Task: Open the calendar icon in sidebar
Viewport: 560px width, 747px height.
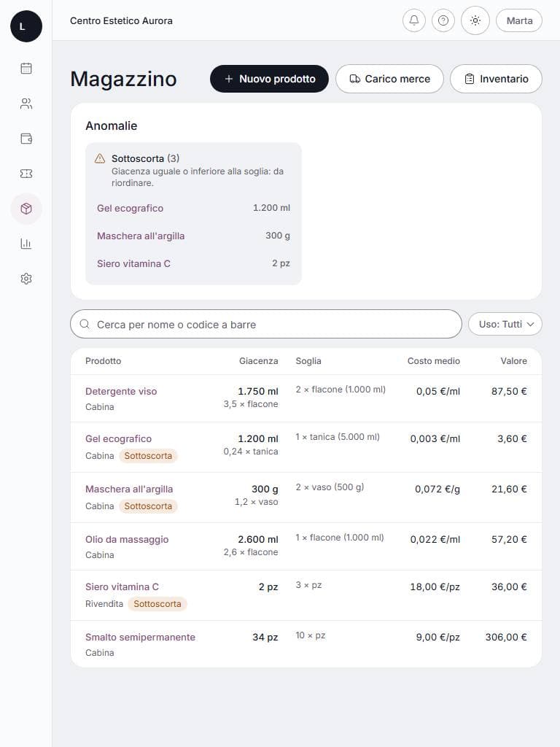Action: click(26, 69)
